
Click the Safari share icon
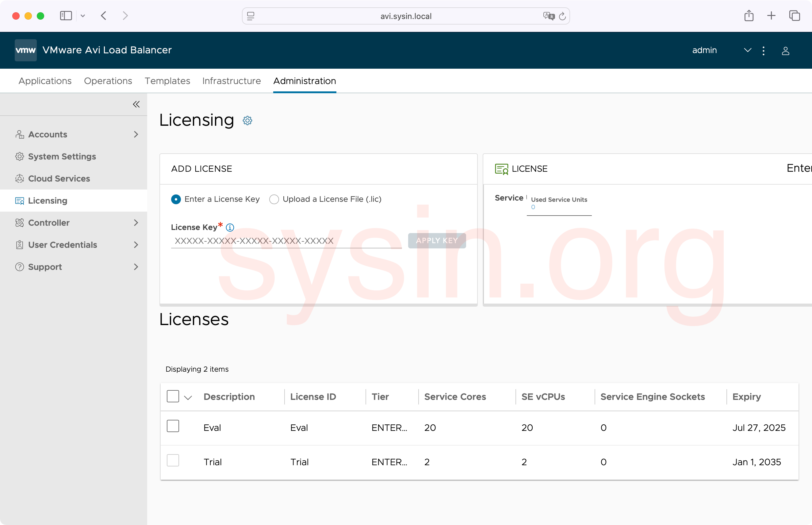749,16
